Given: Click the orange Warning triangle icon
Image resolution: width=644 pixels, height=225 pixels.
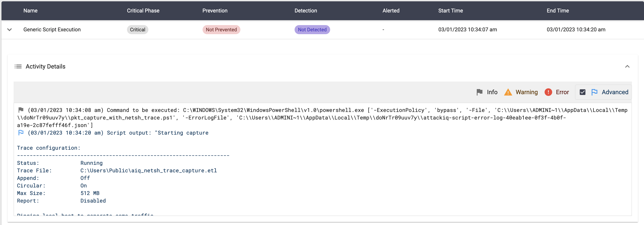Looking at the screenshot, I should 508,92.
